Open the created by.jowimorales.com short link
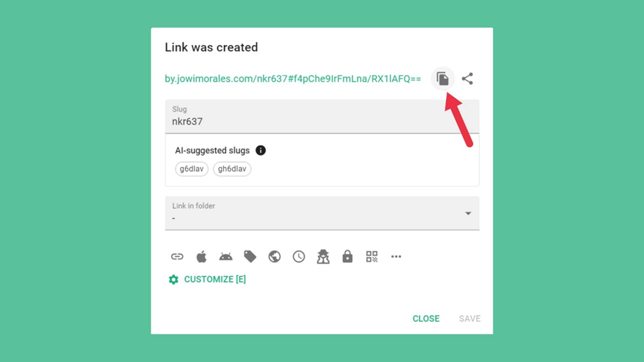The width and height of the screenshot is (644, 362). coord(293,79)
